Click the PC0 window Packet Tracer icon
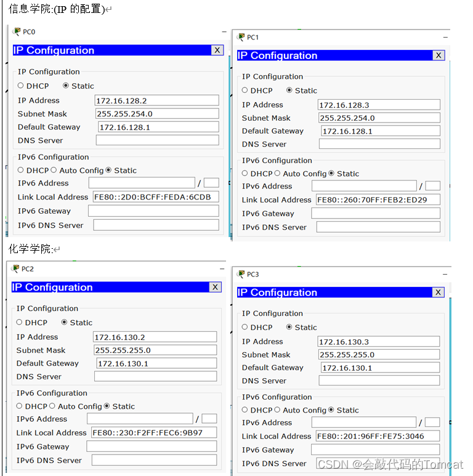The image size is (473, 476). (17, 31)
